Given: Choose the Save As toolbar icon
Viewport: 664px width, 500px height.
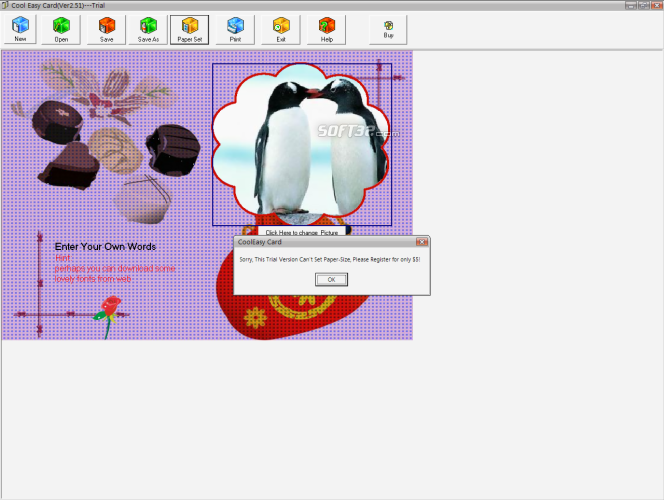Looking at the screenshot, I should click(148, 29).
